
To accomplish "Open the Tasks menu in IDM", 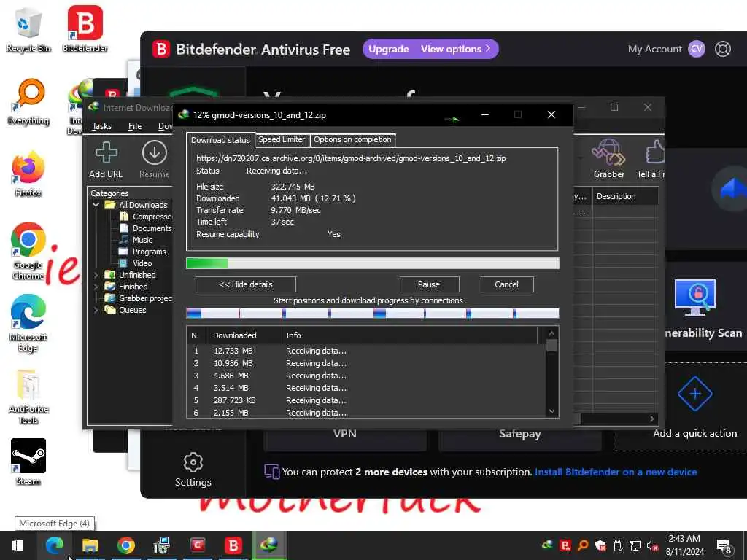I will [101, 126].
